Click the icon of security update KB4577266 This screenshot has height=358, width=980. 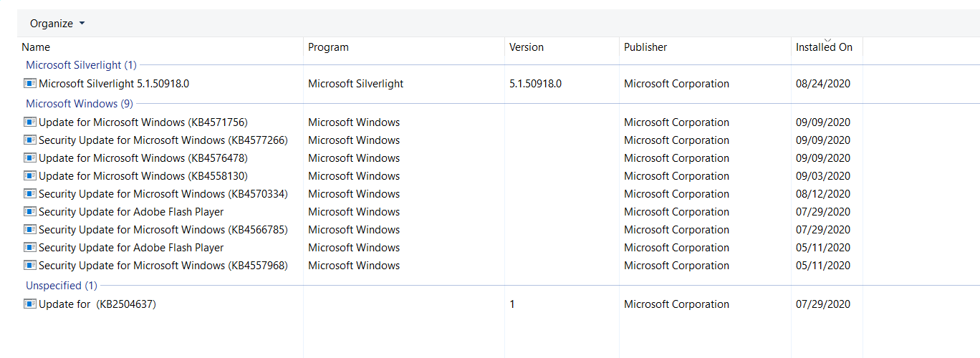[30, 140]
